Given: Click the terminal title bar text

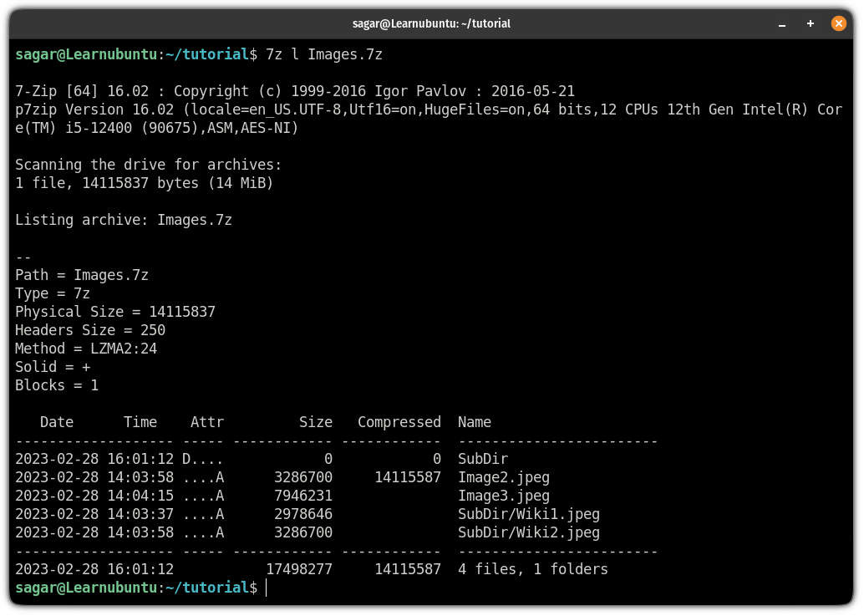Looking at the screenshot, I should click(431, 23).
